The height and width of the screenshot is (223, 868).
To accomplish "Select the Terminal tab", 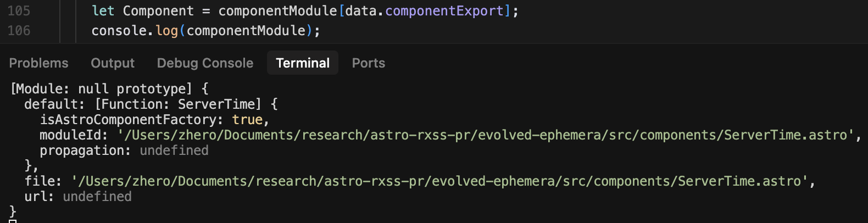I will [303, 63].
